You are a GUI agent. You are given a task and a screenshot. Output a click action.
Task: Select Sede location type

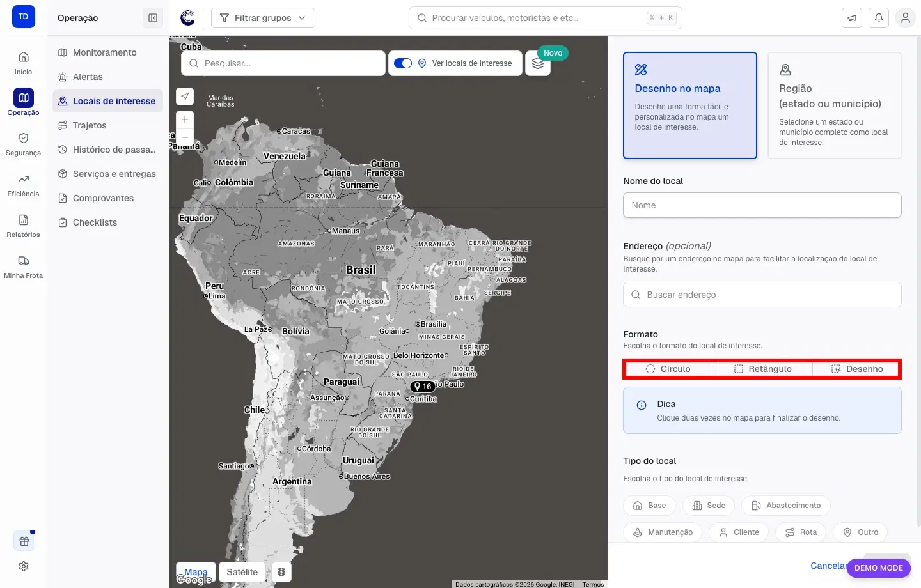pos(709,506)
